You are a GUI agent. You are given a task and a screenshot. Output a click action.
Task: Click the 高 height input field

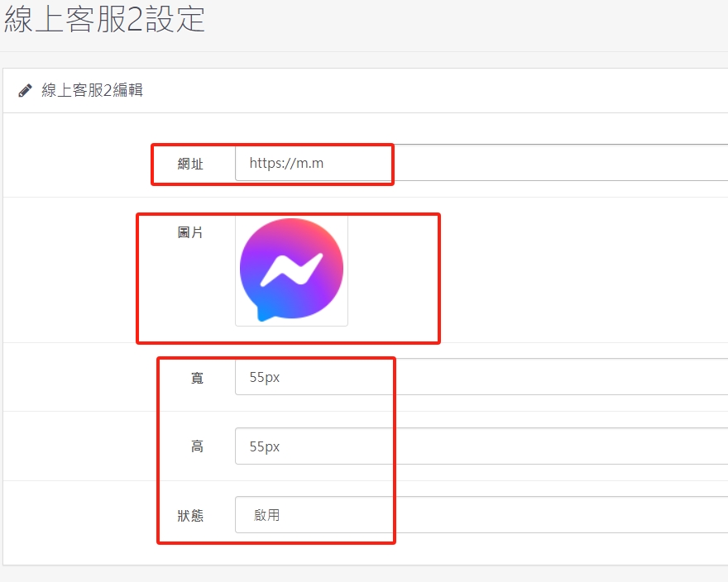point(481,446)
